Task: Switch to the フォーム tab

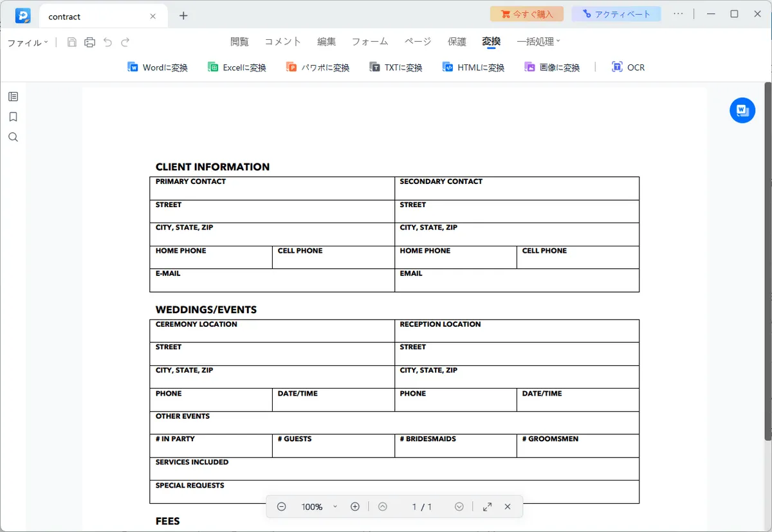Action: [370, 42]
